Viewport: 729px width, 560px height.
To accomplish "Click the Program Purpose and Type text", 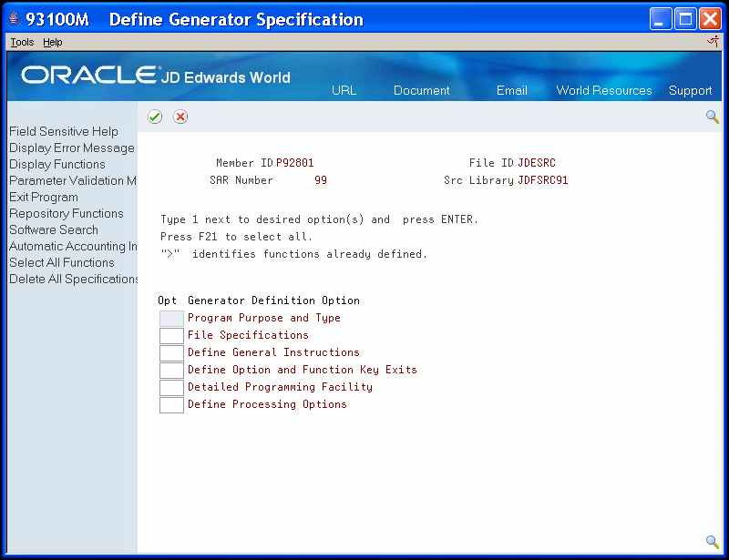I will coord(264,318).
